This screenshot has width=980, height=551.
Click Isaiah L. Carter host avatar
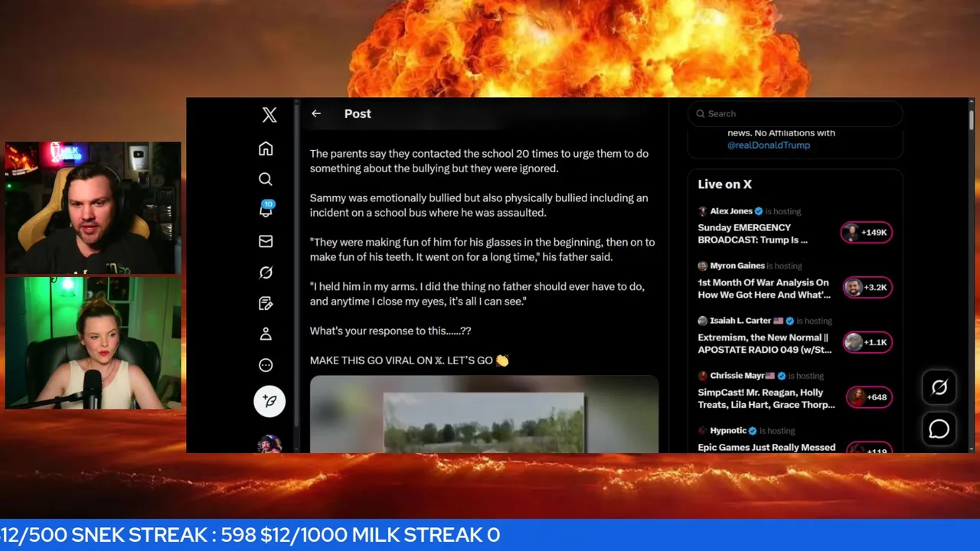click(702, 321)
